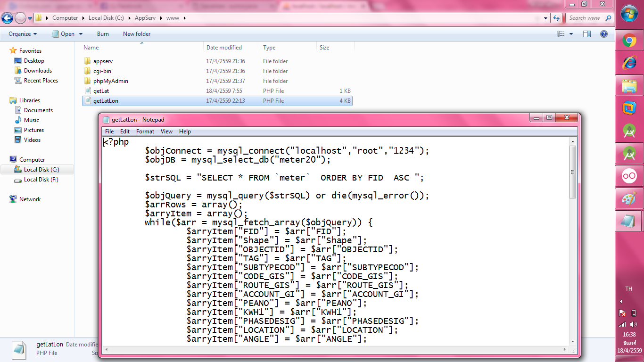
Task: Open the Notepad Help menu
Action: 185,132
